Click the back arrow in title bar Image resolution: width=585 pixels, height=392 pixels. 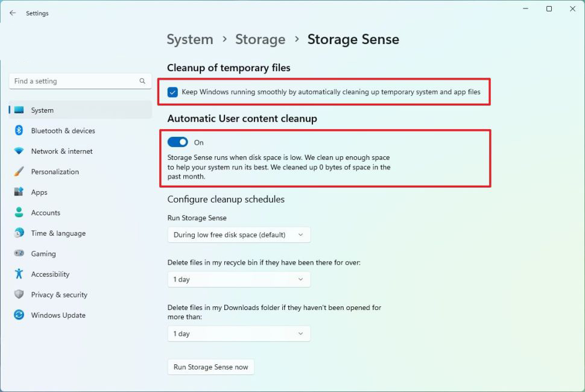pyautogui.click(x=13, y=13)
